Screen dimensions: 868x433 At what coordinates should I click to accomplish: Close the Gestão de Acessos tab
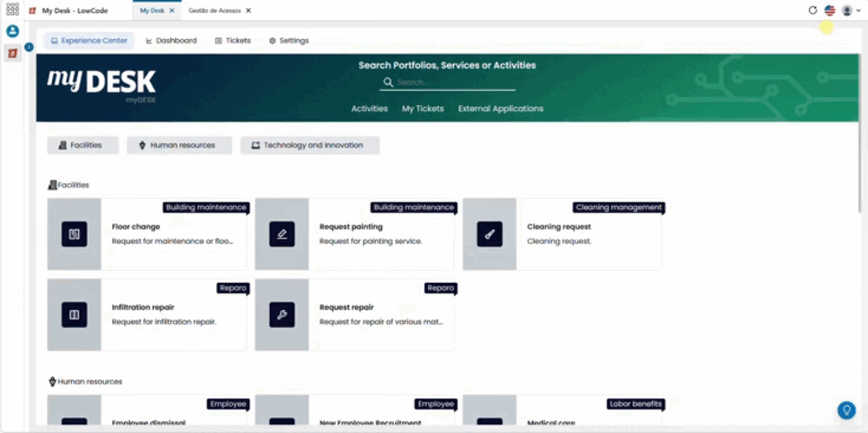click(x=248, y=10)
